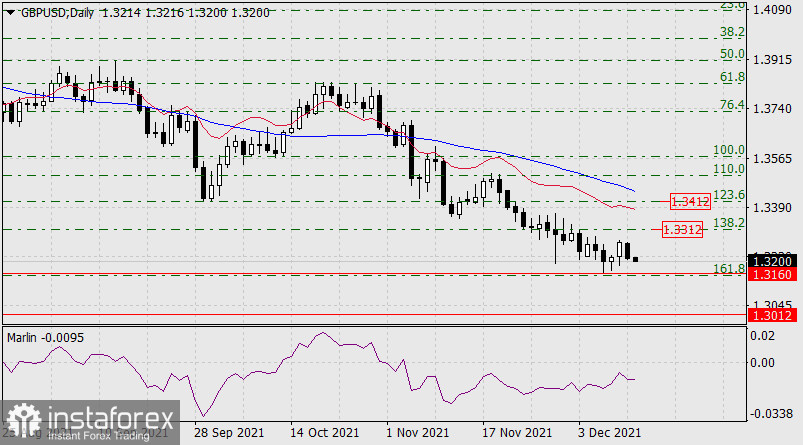
Task: Click the 50.0 Fibonacci level label
Action: (733, 54)
